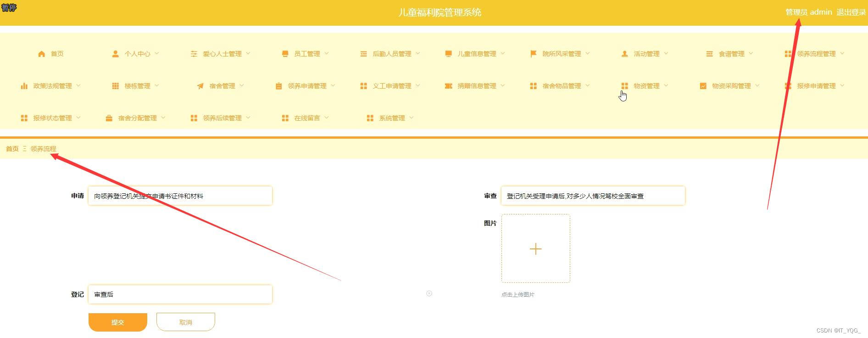Click the clear icon right of 登记 field
This screenshot has height=338, width=868.
coord(429,293)
